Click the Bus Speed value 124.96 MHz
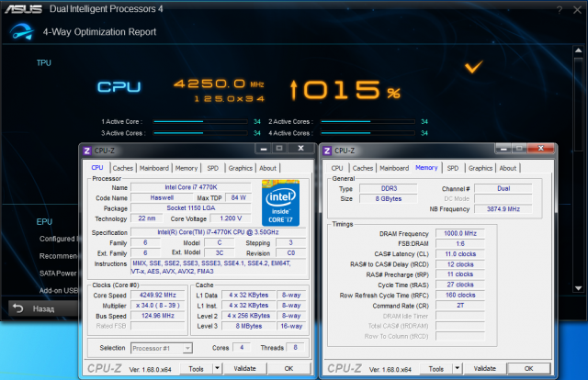Screen dimensions: 588x380 point(158,316)
